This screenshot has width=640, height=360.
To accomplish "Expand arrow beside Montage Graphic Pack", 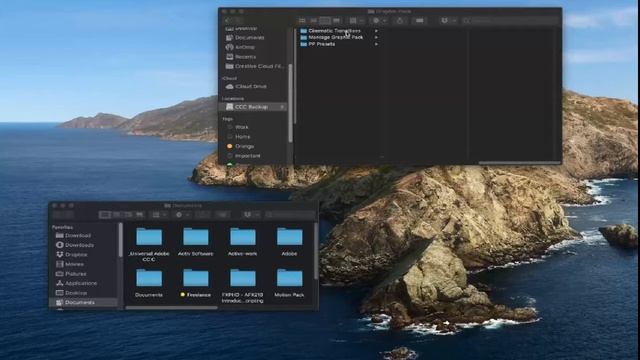I will point(376,37).
